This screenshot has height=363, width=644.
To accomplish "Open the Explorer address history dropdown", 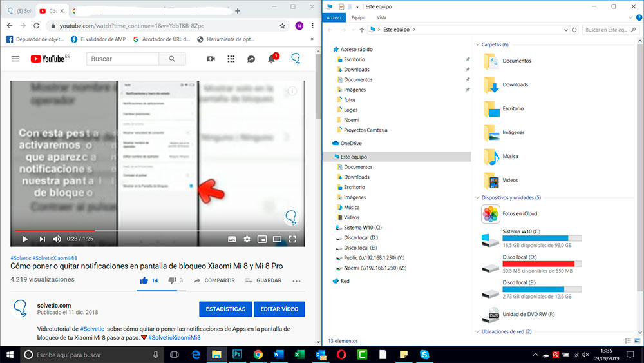I will coord(566,30).
